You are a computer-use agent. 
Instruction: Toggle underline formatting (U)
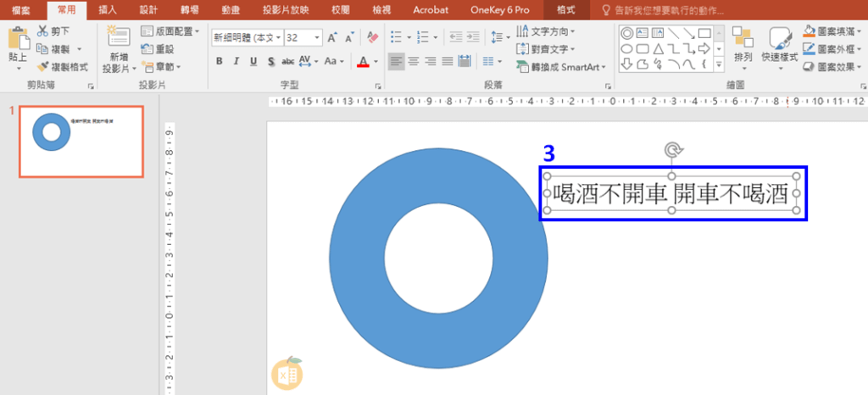[x=253, y=61]
